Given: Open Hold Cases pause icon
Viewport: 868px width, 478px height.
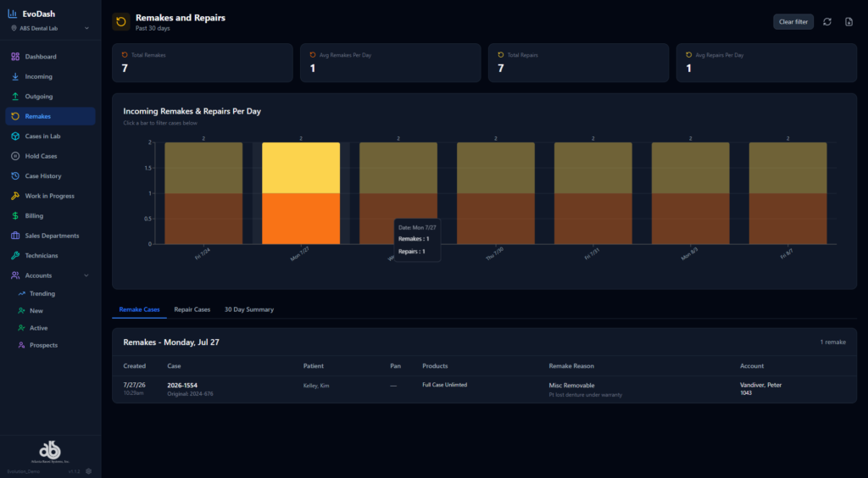Looking at the screenshot, I should pyautogui.click(x=15, y=156).
